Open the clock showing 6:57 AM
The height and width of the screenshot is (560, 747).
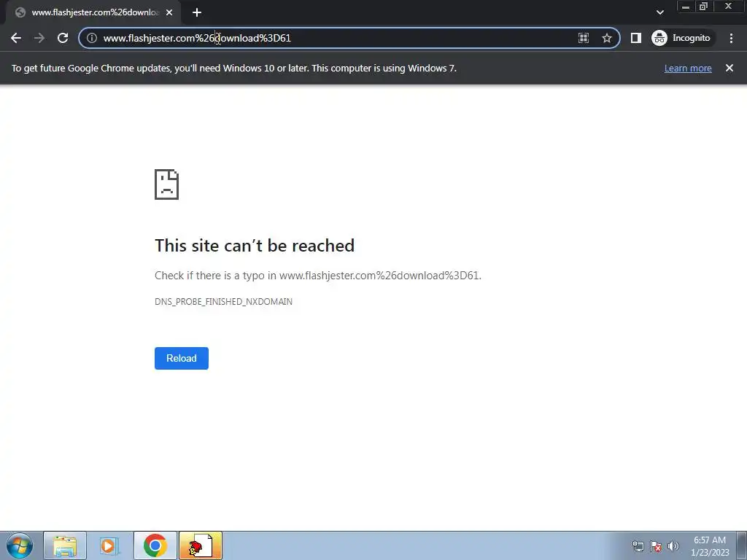tap(710, 546)
